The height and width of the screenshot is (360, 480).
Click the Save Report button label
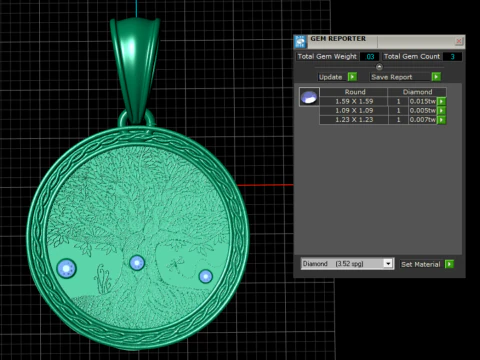pyautogui.click(x=392, y=77)
